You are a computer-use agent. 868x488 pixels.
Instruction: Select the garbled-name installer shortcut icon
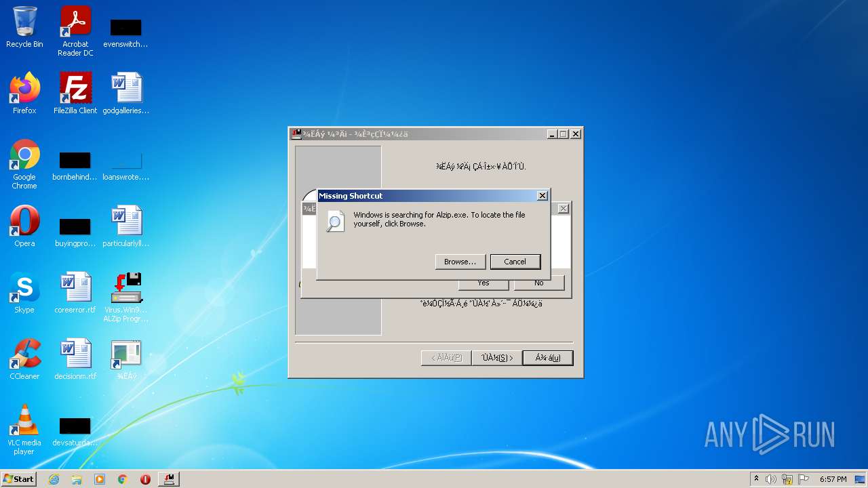(x=126, y=359)
